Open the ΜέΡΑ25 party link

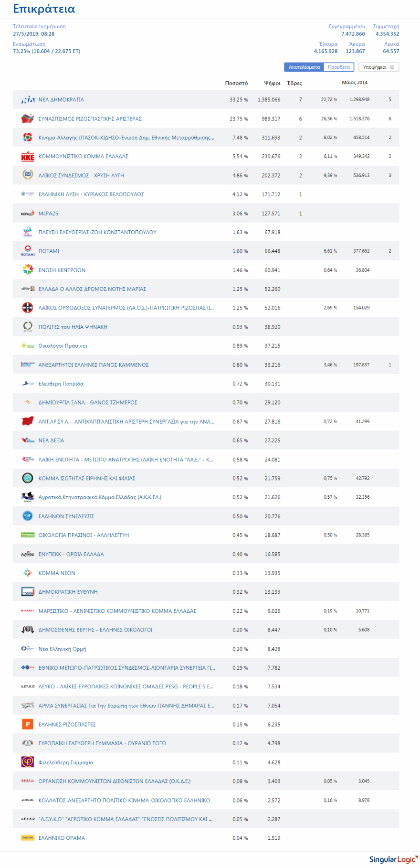tap(48, 214)
